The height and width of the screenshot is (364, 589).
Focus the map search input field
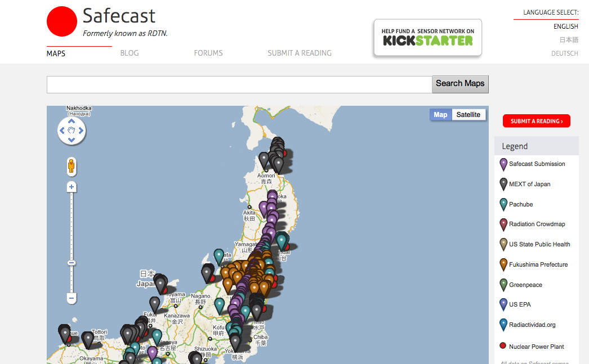point(239,84)
